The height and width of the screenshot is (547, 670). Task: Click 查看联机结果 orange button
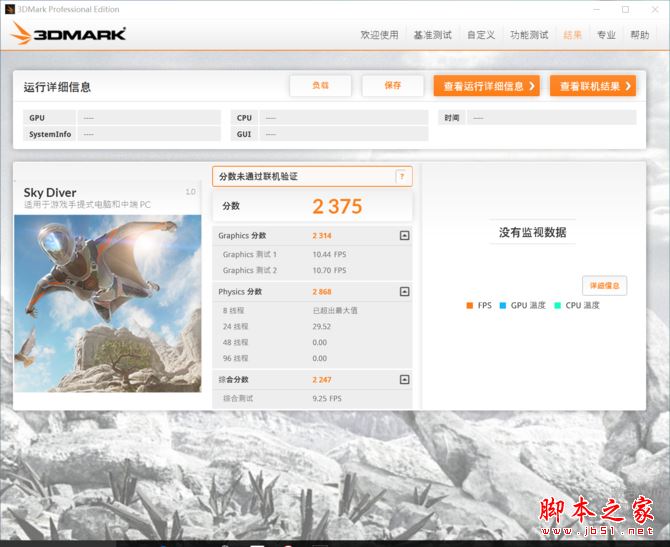click(x=593, y=86)
